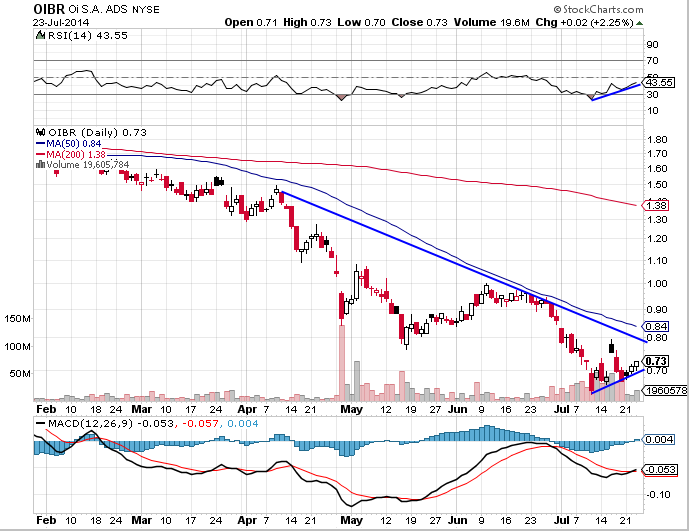The image size is (689, 531).
Task: Click the OIBR candlestick legend icon
Action: (41, 132)
